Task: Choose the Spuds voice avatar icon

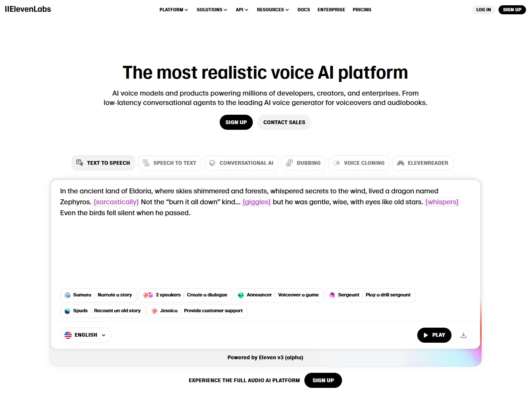Action: click(67, 311)
